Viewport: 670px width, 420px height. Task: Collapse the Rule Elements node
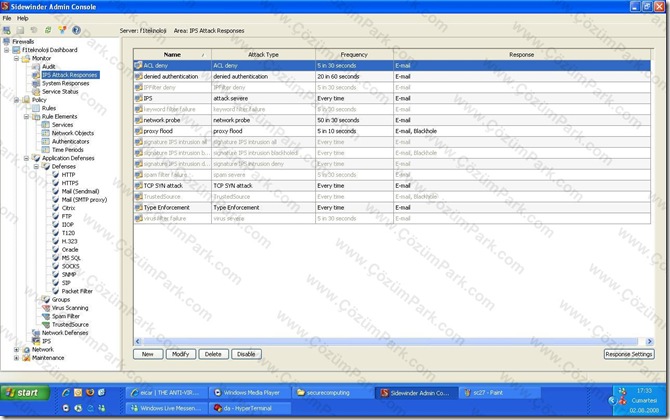26,117
